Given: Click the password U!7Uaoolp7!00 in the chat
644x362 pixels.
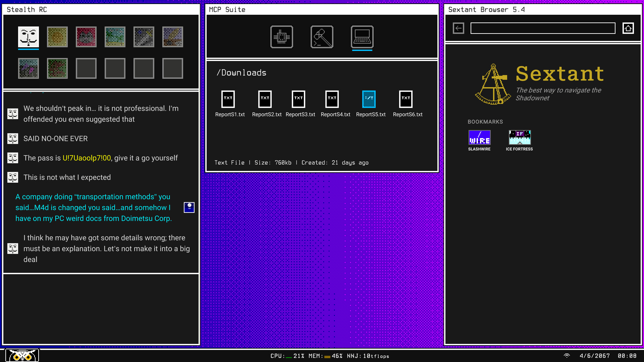Looking at the screenshot, I should (x=87, y=158).
